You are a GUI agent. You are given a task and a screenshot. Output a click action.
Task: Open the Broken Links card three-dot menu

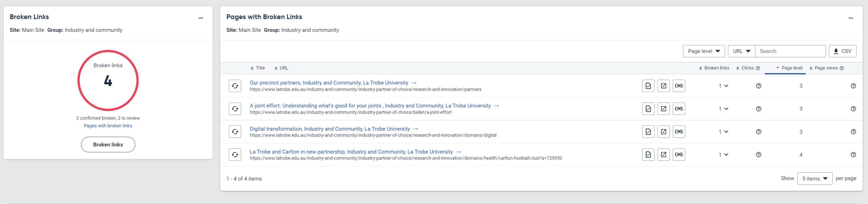[201, 18]
